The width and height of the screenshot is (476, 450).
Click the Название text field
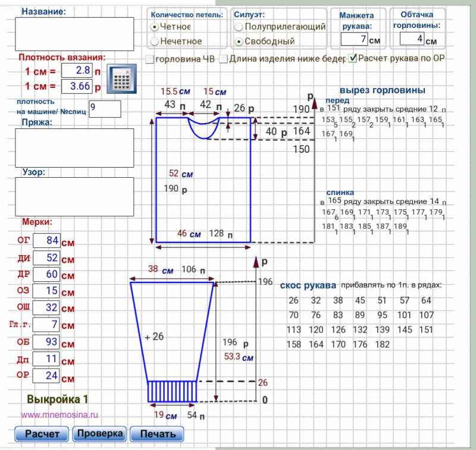pyautogui.click(x=74, y=34)
